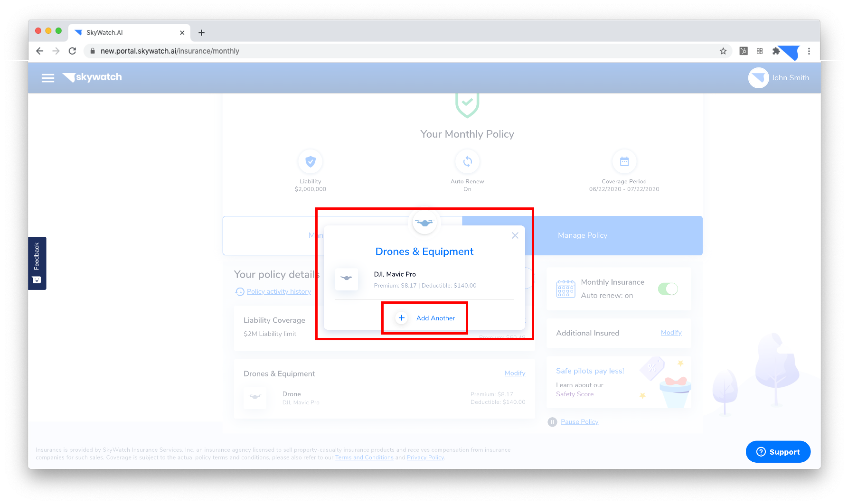Screen dimensions: 848x504
Task: Click Pause Policy link
Action: 579,421
